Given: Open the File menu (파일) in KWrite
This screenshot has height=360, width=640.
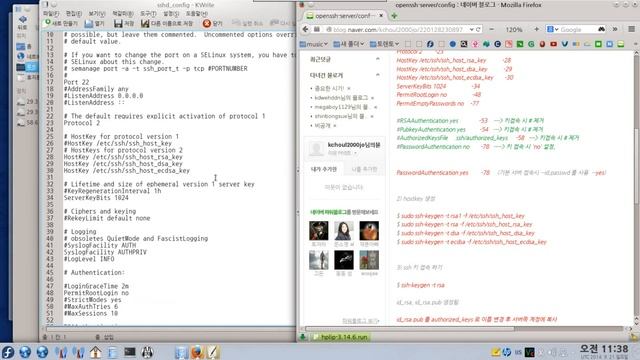Looking at the screenshot, I should (x=51, y=13).
